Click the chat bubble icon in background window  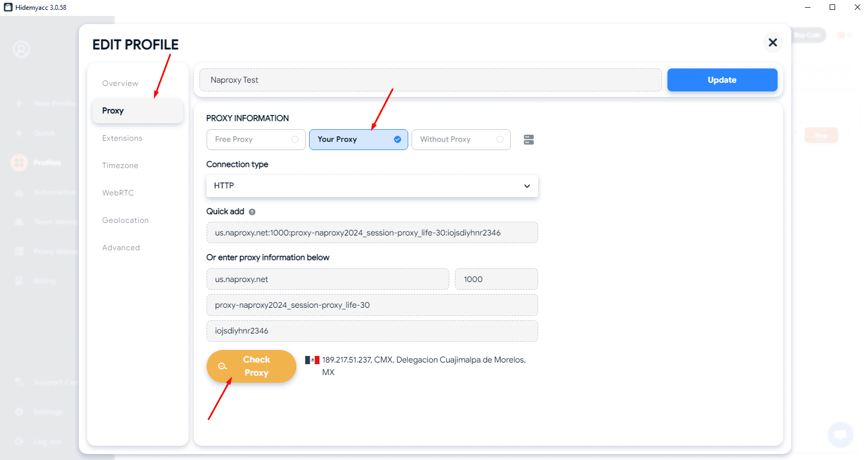[840, 435]
